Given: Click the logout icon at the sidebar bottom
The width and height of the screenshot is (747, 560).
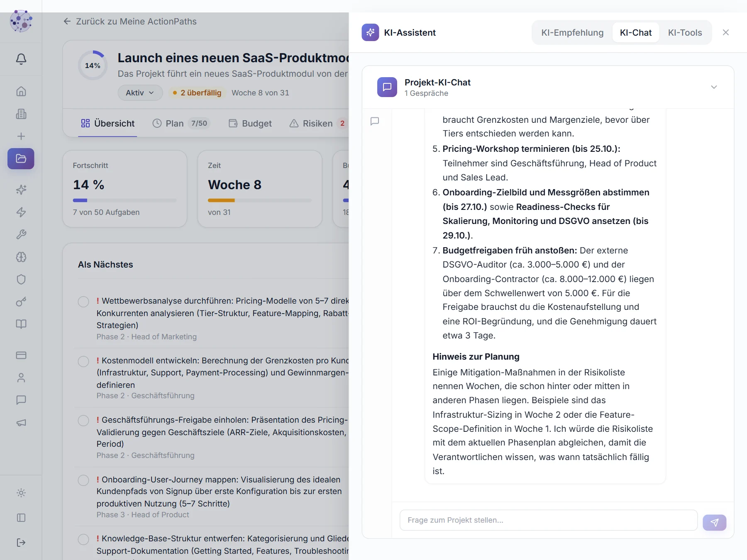Looking at the screenshot, I should point(21,543).
